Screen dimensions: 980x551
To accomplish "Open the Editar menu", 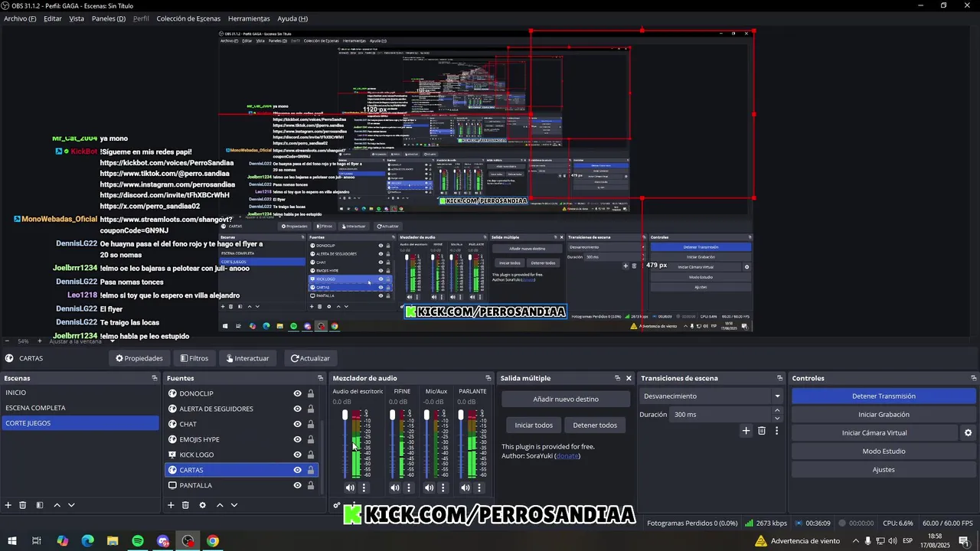I will pyautogui.click(x=53, y=18).
